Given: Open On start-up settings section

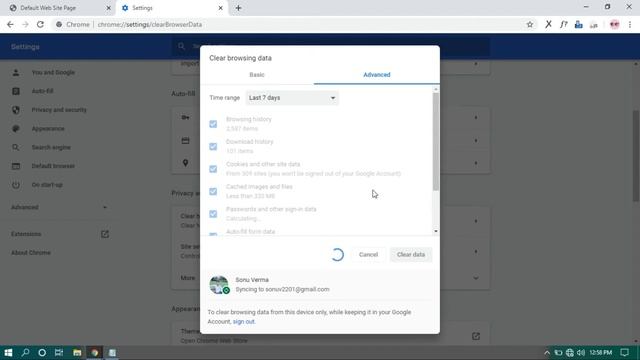Looking at the screenshot, I should coord(47,185).
